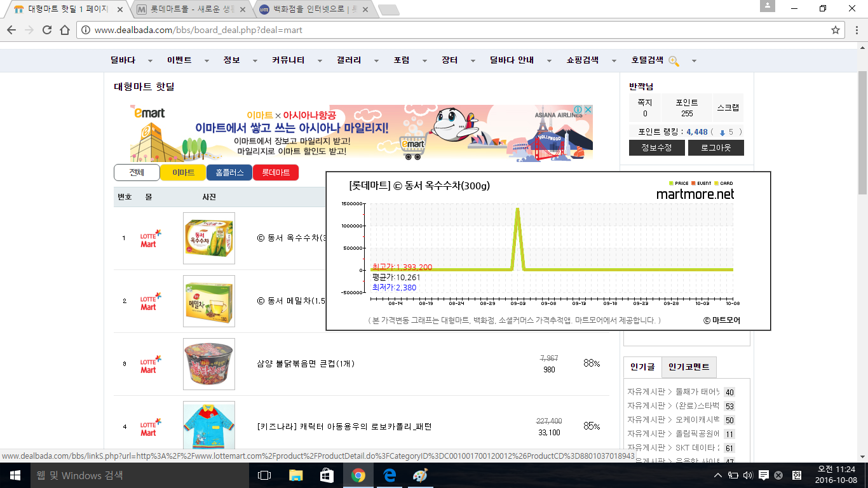Screen dimensions: 868x488
Task: Select the 롯데마트 filter button
Action: [x=276, y=173]
